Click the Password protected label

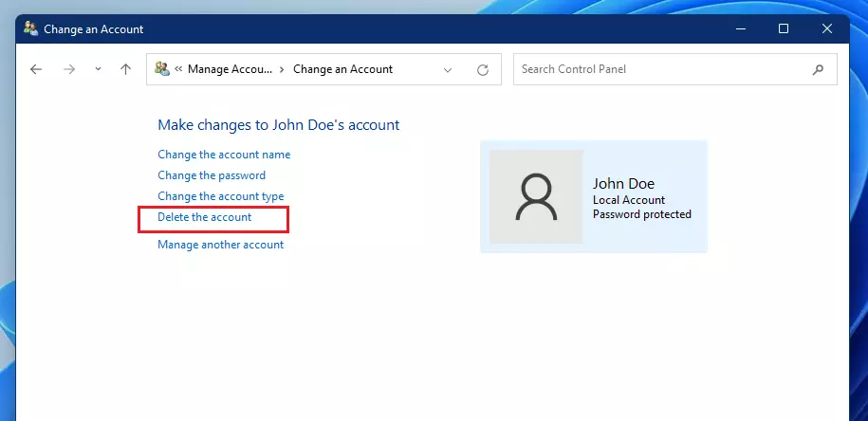[x=642, y=214]
